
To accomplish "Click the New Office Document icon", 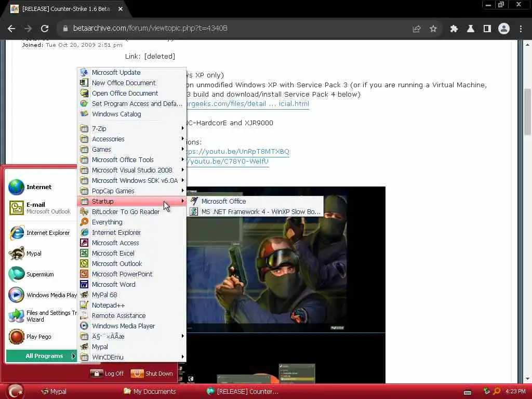I will point(84,83).
